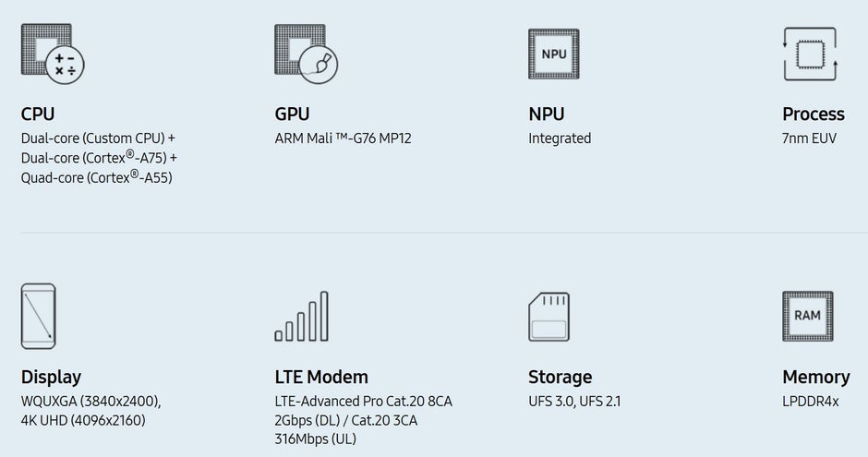This screenshot has height=457, width=868.
Task: Click the Storage heading
Action: pos(560,377)
